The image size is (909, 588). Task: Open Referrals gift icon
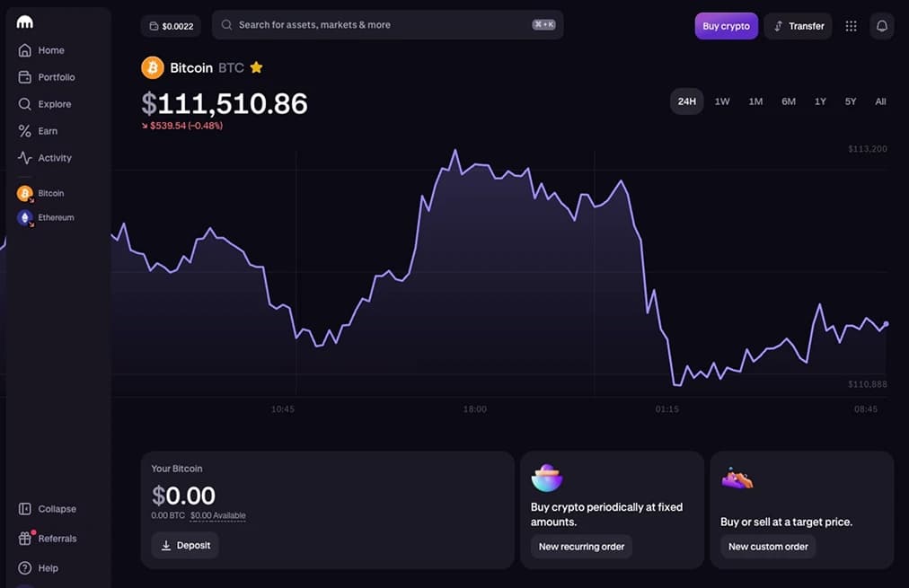(x=25, y=539)
